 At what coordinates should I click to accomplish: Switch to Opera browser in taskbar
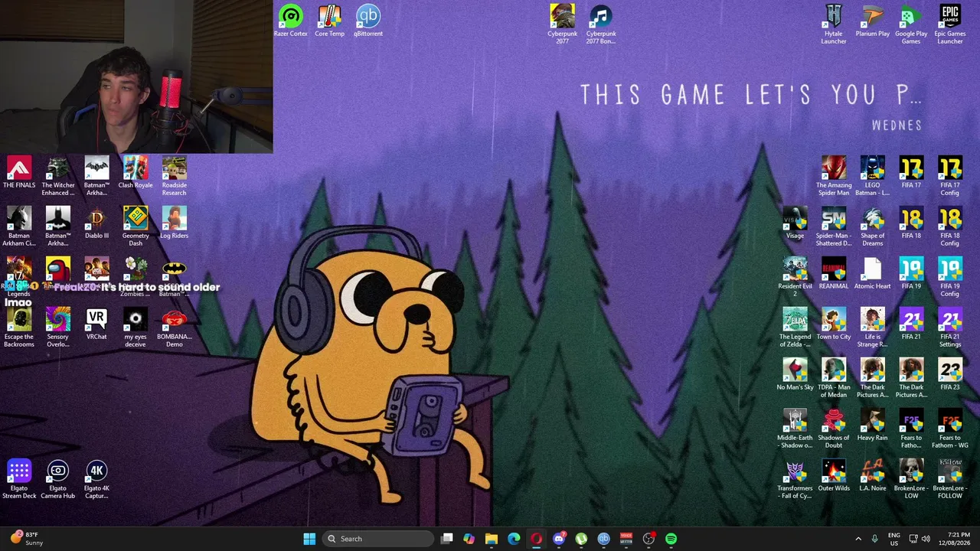536,539
